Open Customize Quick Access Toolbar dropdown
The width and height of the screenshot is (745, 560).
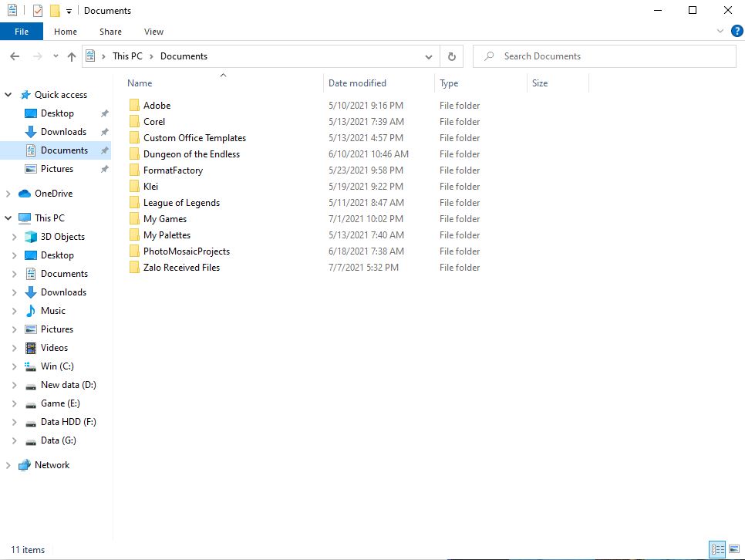69,11
